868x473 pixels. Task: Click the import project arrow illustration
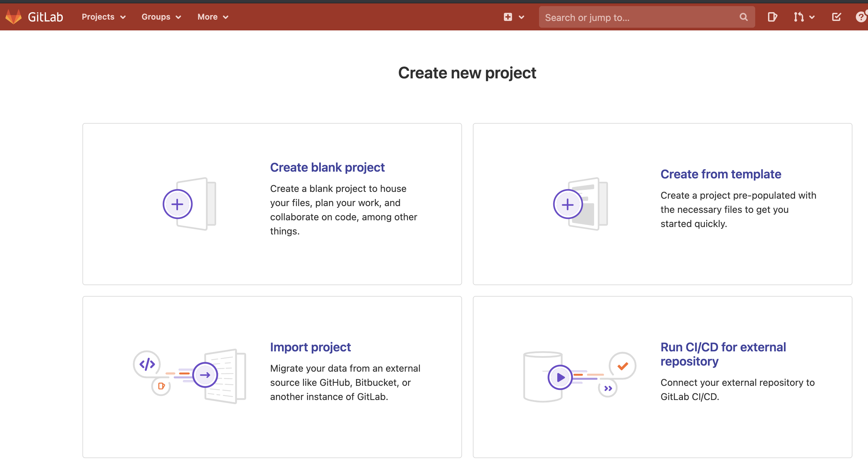point(205,375)
